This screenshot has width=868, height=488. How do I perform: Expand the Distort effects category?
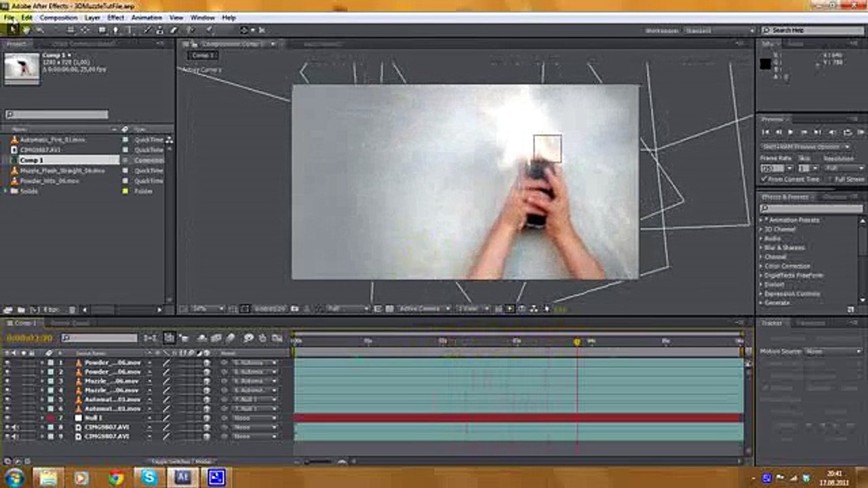(762, 285)
